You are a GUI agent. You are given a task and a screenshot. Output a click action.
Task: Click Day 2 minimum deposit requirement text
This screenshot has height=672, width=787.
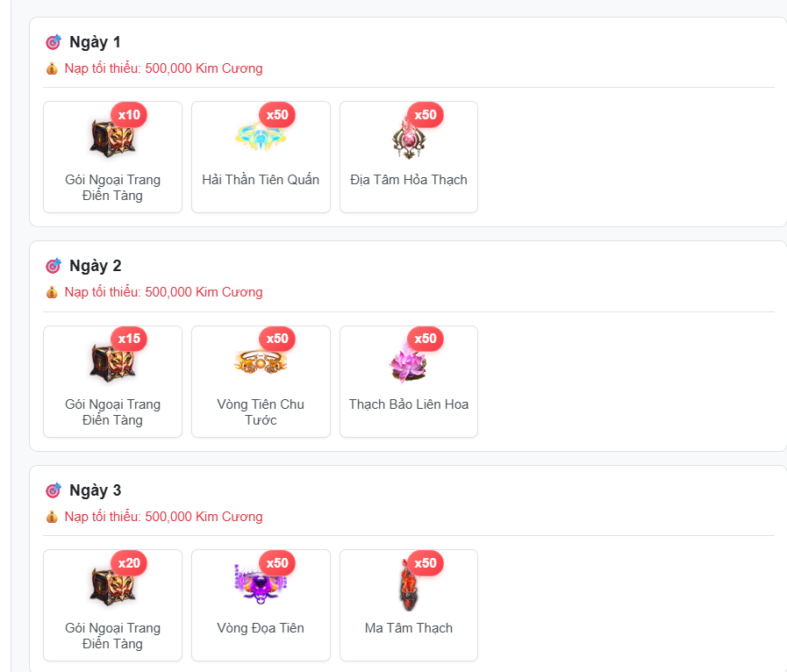click(x=163, y=292)
